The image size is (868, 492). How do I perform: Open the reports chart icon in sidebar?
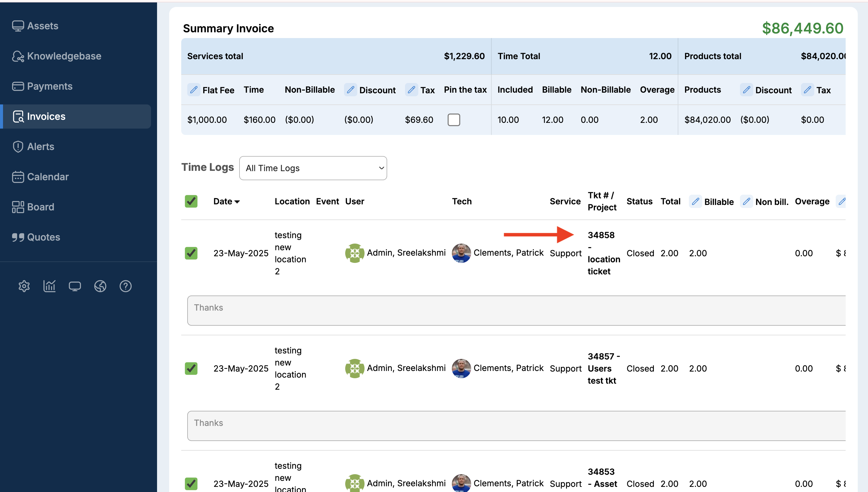point(49,286)
